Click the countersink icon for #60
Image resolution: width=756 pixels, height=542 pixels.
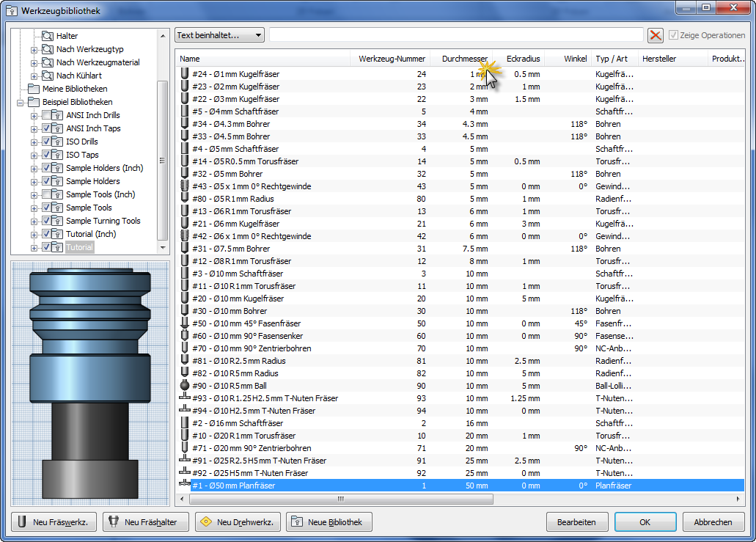(184, 336)
